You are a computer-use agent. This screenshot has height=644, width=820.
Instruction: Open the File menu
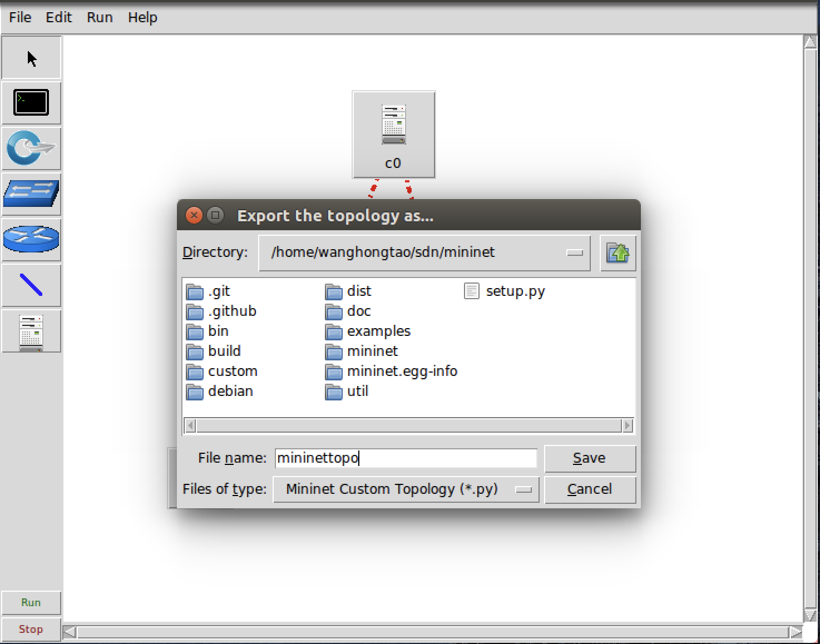20,17
